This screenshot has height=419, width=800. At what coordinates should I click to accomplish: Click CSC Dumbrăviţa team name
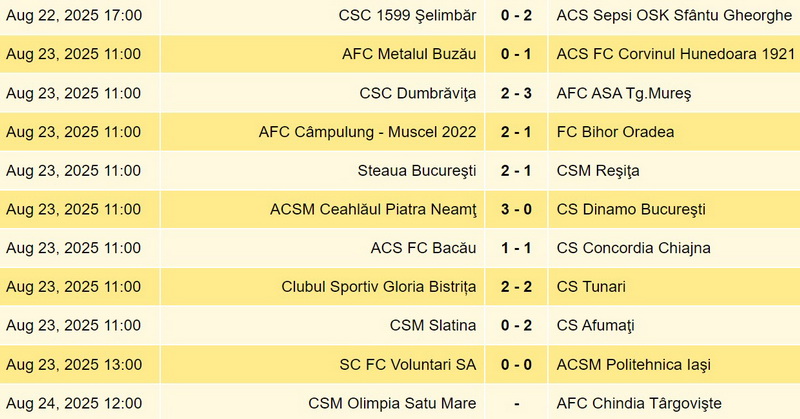[x=417, y=93]
